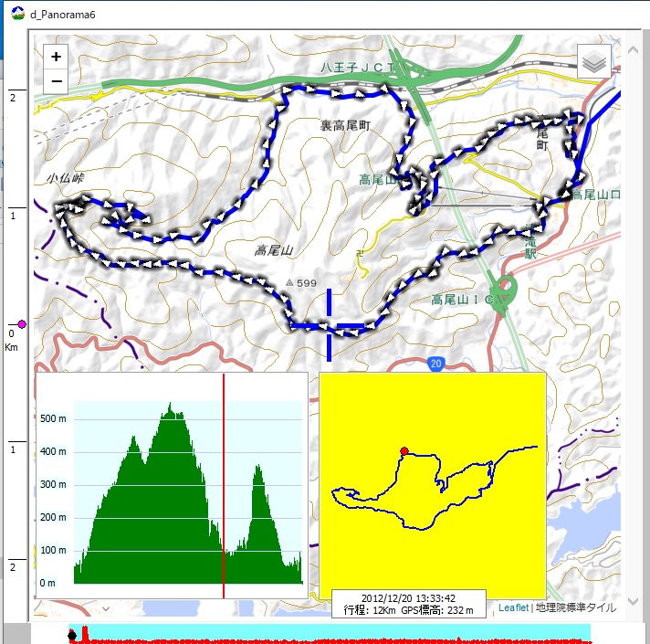Click the black marker on bottom timeline
The image size is (650, 644).
[72, 634]
